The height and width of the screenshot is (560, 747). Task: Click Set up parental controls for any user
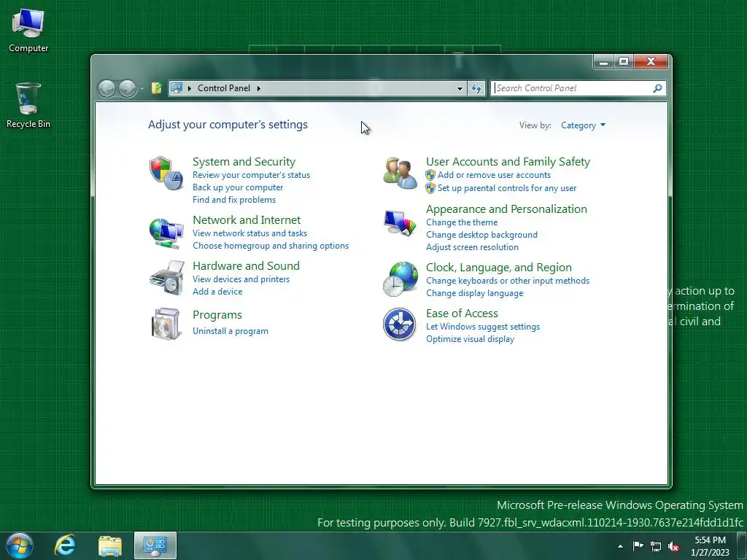507,188
